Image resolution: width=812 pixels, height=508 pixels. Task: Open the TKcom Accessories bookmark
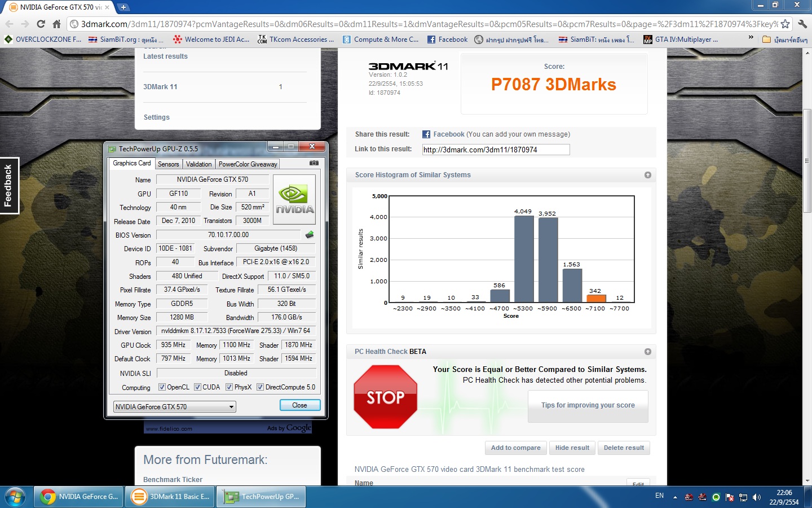tap(295, 40)
